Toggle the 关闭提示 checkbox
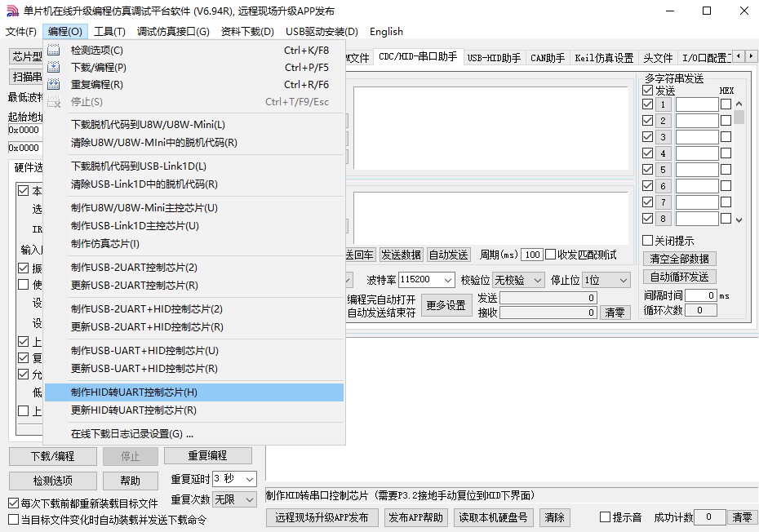The width and height of the screenshot is (759, 532). 648,241
